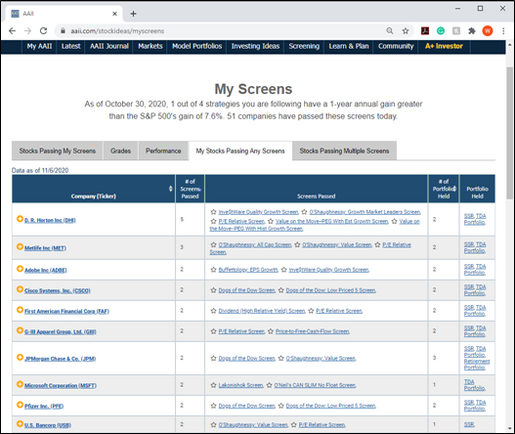Toggle star for O'Shaughnessy All Cap Screen
The width and height of the screenshot is (515, 434).
point(213,245)
